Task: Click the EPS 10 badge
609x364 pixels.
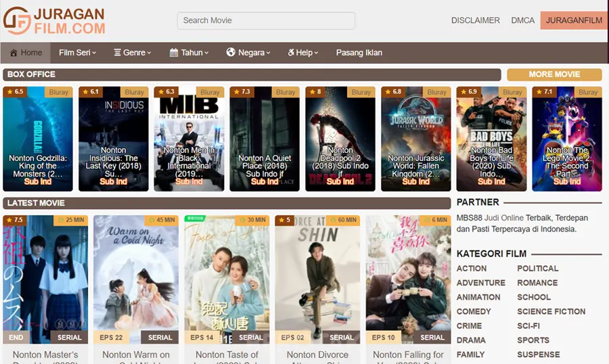Action: tap(384, 338)
